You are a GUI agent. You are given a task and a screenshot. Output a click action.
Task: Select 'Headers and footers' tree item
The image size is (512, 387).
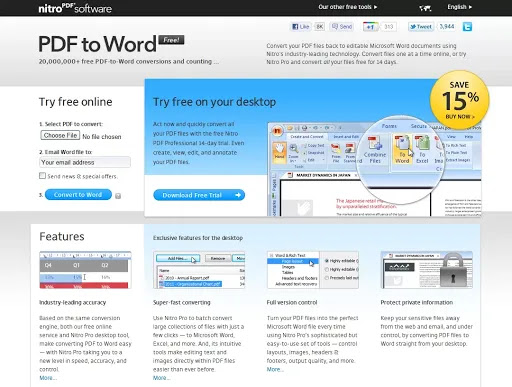click(x=299, y=278)
